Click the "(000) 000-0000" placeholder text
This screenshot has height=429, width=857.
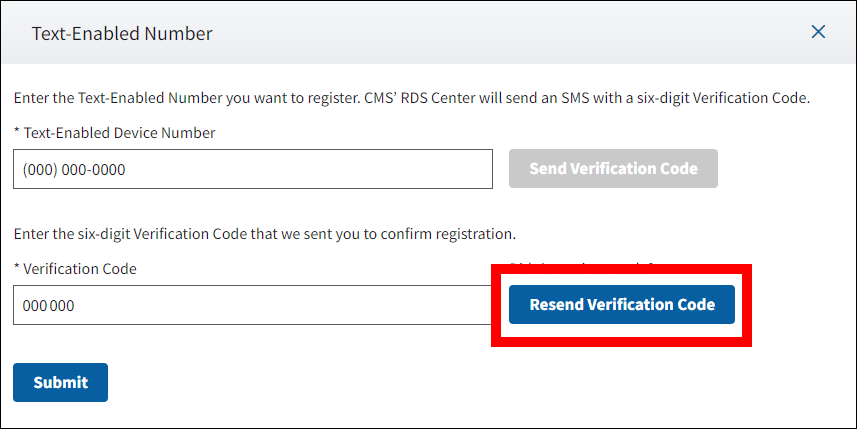click(x=74, y=170)
